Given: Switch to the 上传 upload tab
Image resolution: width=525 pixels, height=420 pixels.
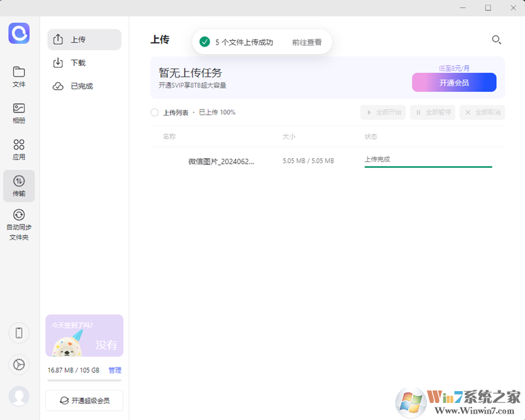Looking at the screenshot, I should click(85, 39).
